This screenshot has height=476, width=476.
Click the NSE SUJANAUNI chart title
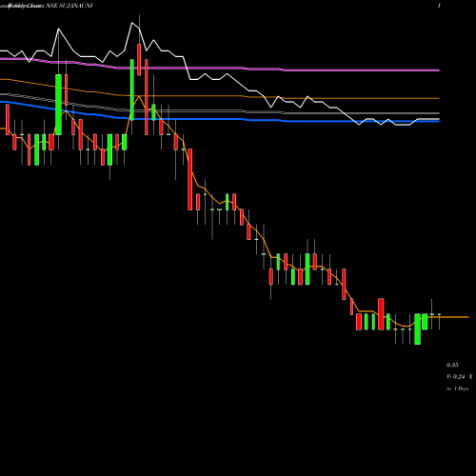tap(69, 6)
